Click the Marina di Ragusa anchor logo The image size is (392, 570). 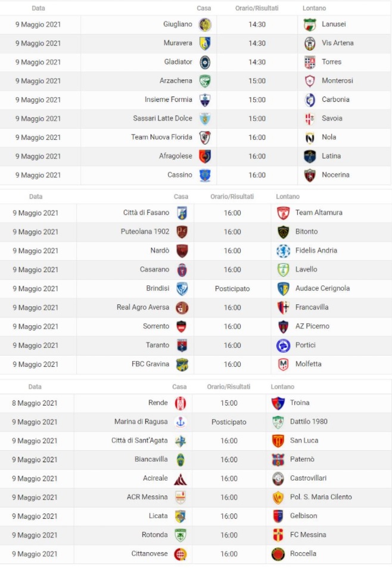(181, 422)
